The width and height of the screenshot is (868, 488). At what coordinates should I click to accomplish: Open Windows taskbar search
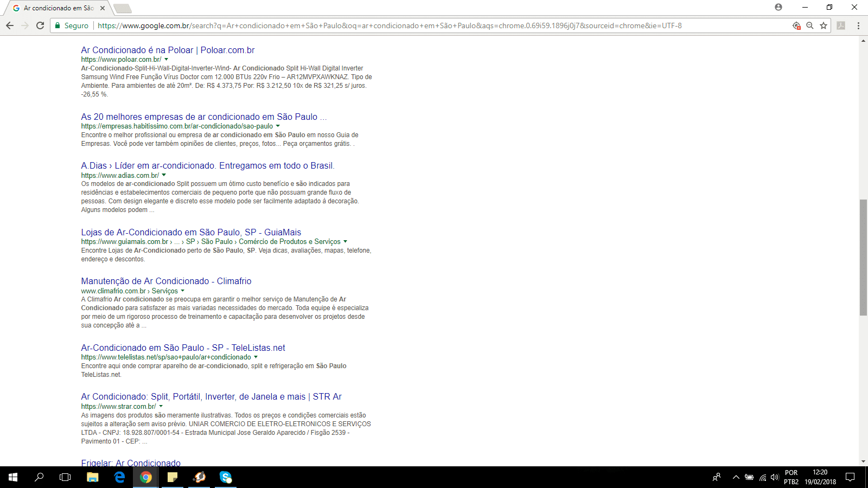click(39, 477)
